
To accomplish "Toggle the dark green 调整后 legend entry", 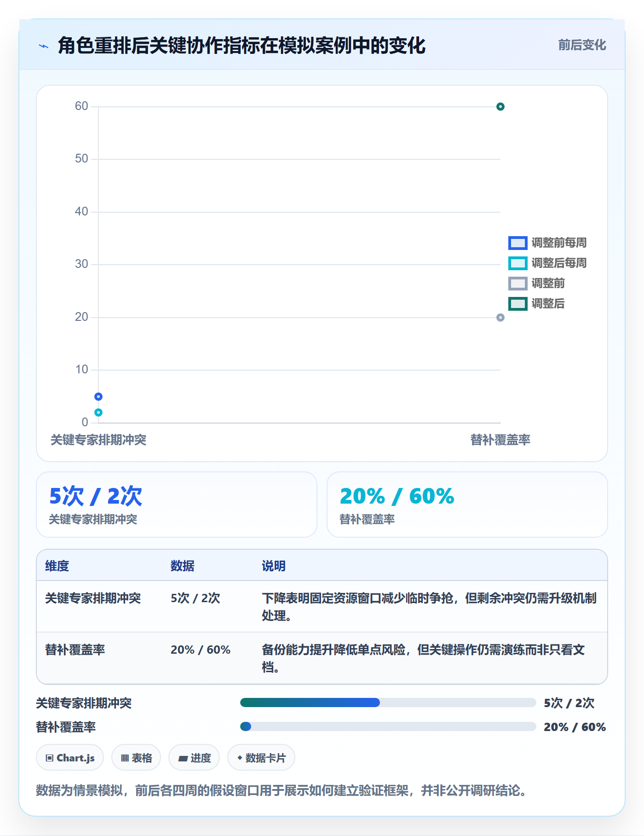I will tap(536, 303).
